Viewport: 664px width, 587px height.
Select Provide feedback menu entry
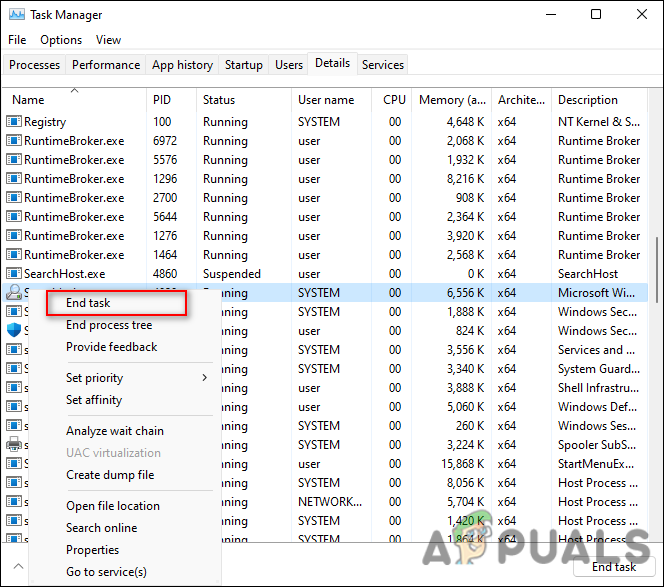pos(111,347)
